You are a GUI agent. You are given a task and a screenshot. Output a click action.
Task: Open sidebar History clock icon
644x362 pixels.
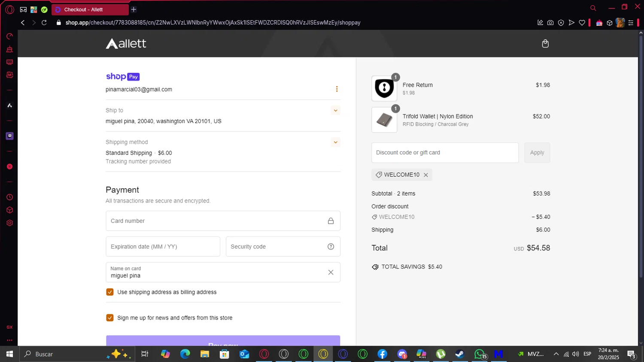coord(9,197)
